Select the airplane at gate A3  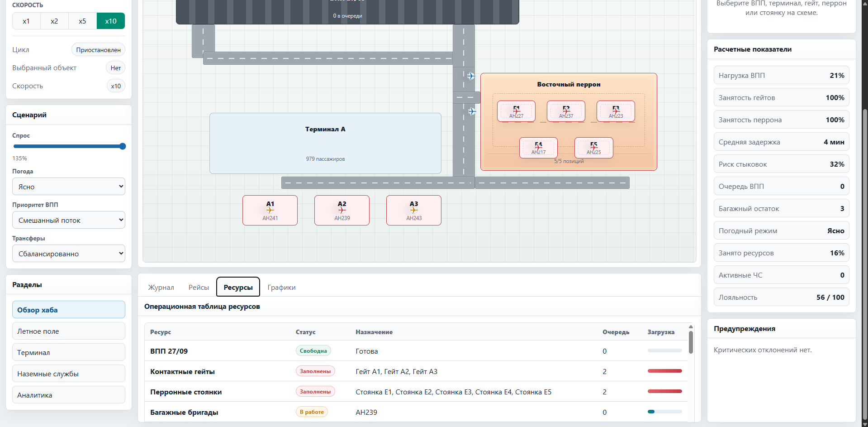click(x=414, y=210)
